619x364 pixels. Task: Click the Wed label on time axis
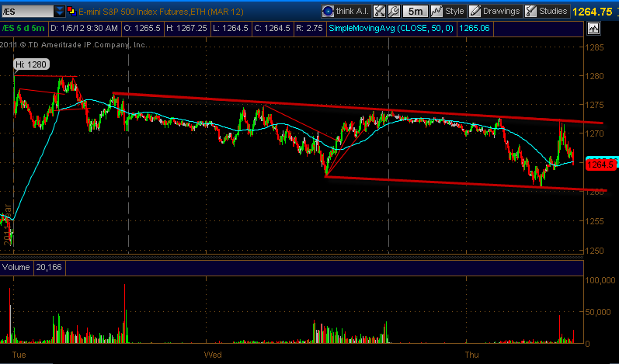[x=212, y=355]
